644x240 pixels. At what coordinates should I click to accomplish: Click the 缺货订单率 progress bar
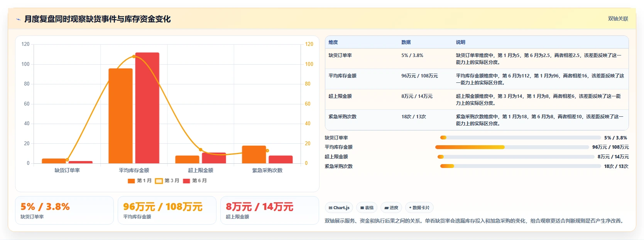[x=521, y=138]
